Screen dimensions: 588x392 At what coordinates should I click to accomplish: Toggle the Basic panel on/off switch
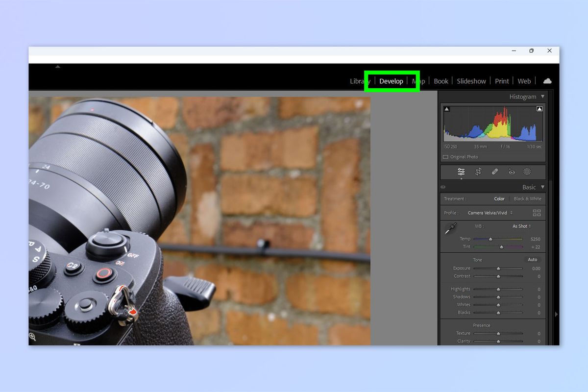[x=443, y=187]
